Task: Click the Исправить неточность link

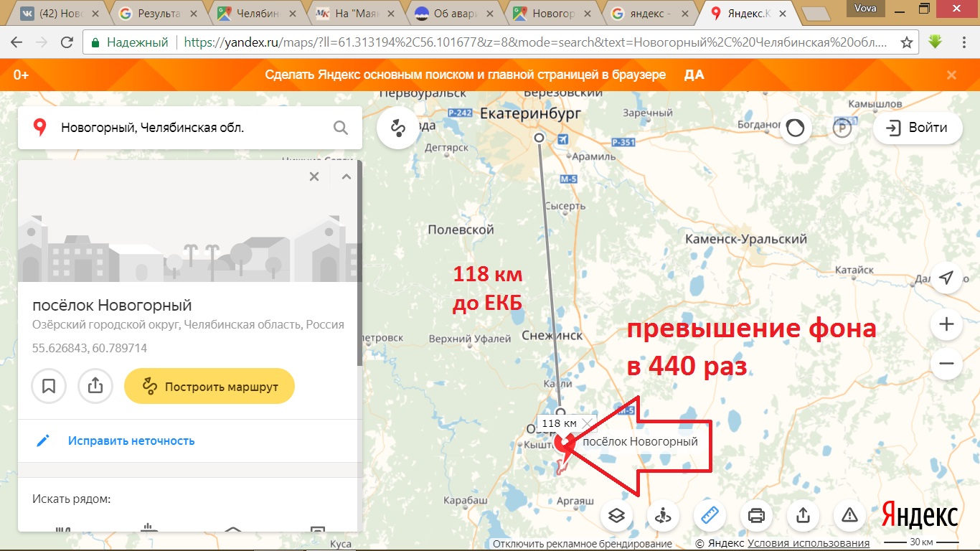Action: point(131,441)
